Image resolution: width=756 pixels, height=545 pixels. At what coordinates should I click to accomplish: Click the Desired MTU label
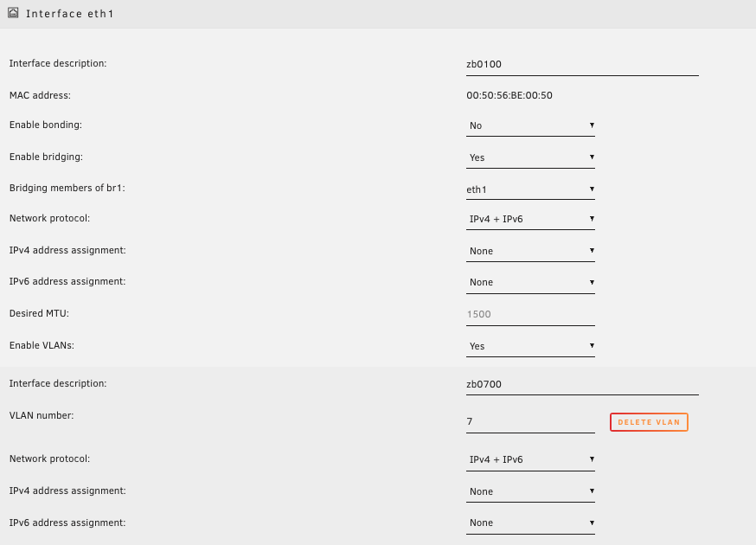click(x=39, y=313)
